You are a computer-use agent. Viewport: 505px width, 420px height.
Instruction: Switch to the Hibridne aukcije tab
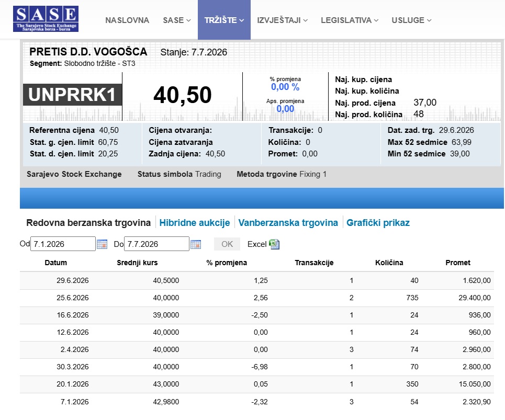pos(195,223)
